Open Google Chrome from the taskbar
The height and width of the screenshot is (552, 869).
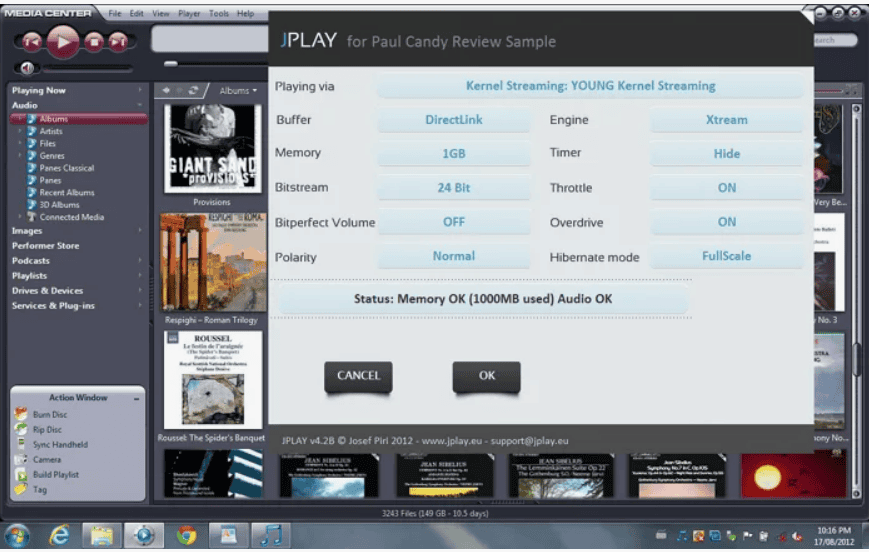(186, 536)
